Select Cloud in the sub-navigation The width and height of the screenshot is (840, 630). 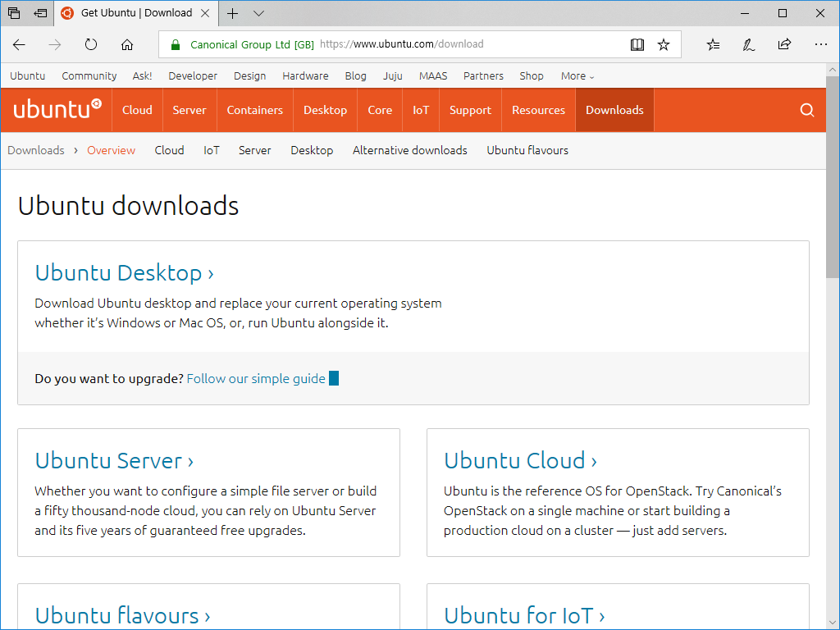click(x=169, y=151)
